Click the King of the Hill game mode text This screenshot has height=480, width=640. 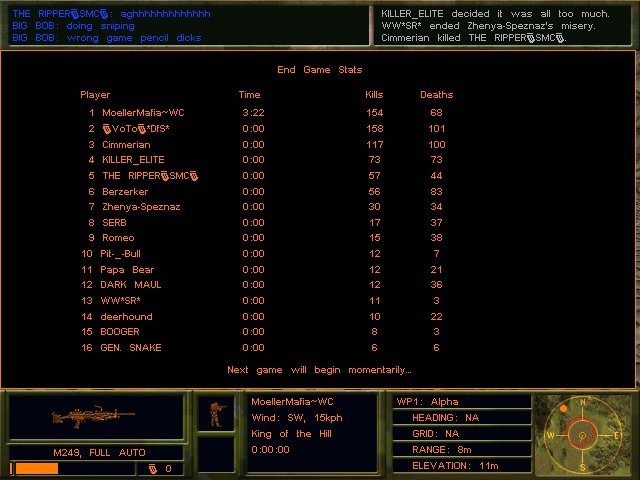pos(290,433)
